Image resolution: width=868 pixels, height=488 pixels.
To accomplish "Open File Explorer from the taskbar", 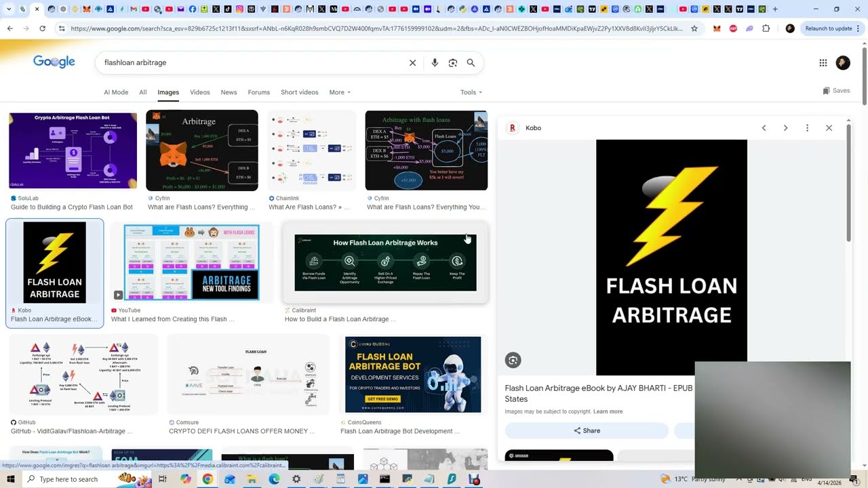I will (252, 479).
